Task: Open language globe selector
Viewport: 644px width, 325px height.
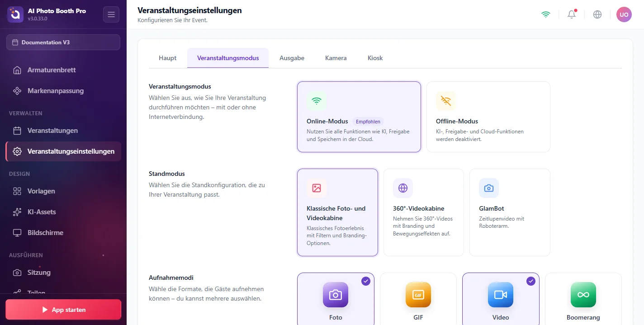Action: pos(597,14)
